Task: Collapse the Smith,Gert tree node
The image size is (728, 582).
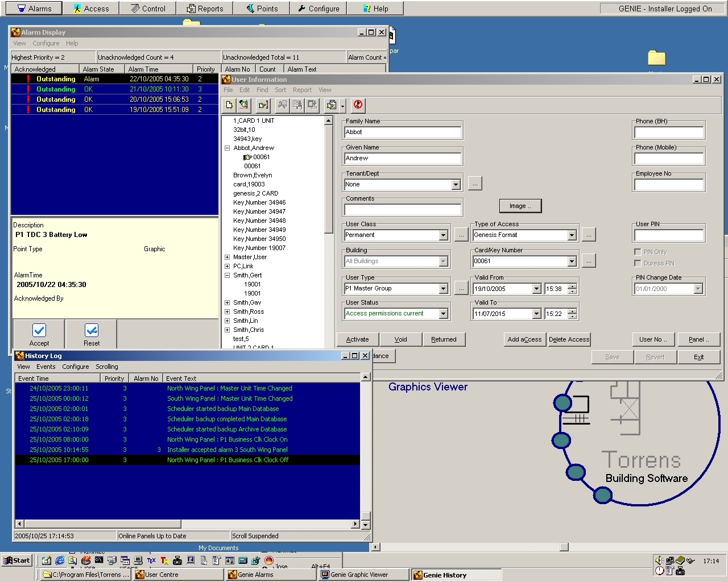Action: click(227, 275)
